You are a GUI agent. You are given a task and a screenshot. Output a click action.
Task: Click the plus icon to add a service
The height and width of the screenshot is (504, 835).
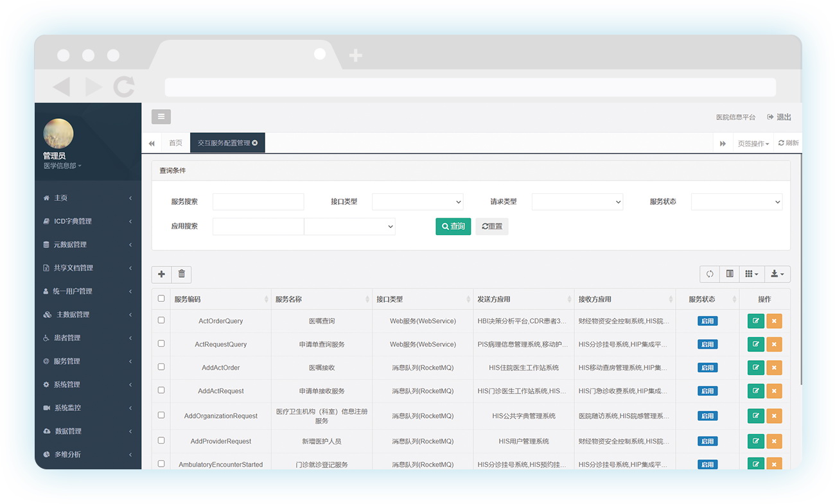pos(161,274)
